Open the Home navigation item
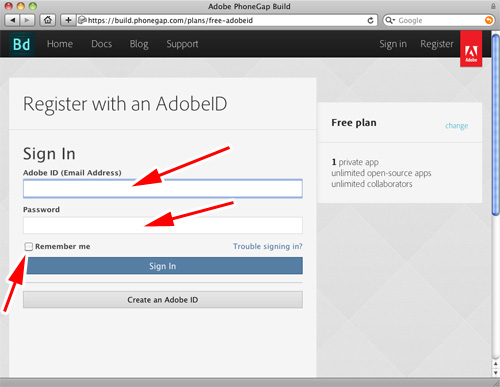This screenshot has height=387, width=500. click(x=60, y=44)
